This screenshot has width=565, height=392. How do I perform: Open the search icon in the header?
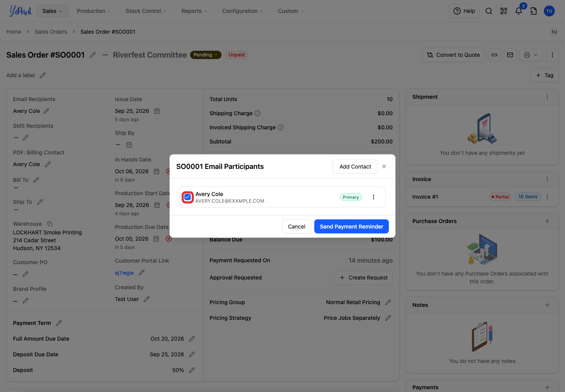[x=489, y=11]
